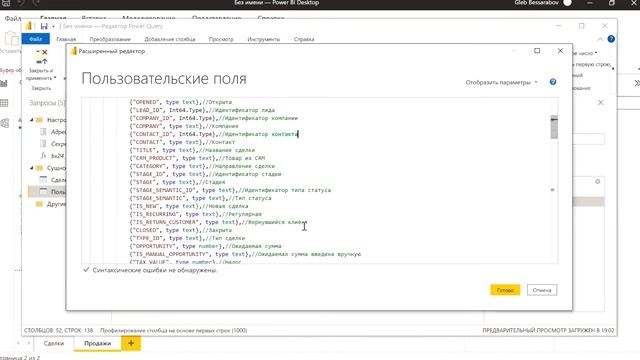Click the save icon in Power BI title bar
The width and height of the screenshot is (640, 360).
tap(6, 3)
